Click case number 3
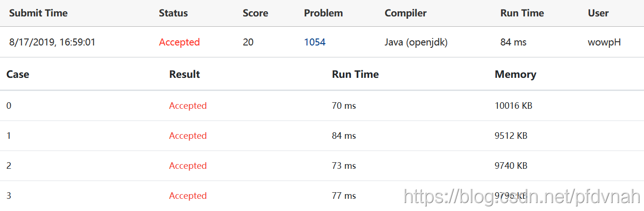This screenshot has width=644, height=211. click(x=9, y=196)
